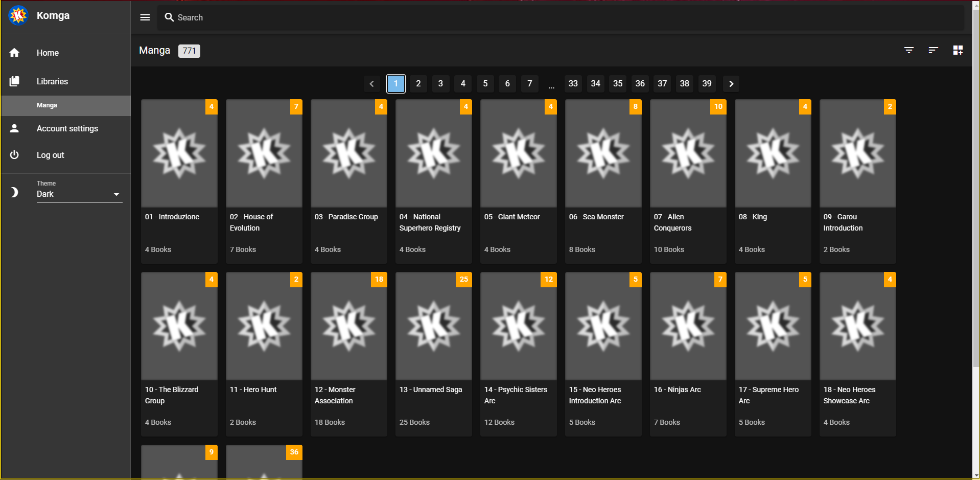This screenshot has height=480, width=980.
Task: Open the filter options icon
Action: 909,50
